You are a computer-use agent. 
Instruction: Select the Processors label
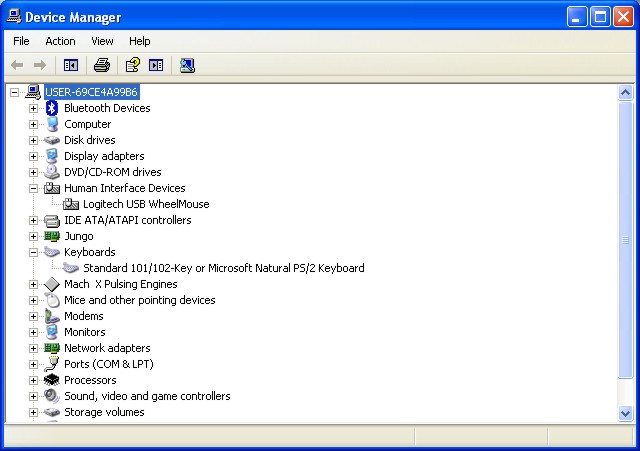click(90, 380)
